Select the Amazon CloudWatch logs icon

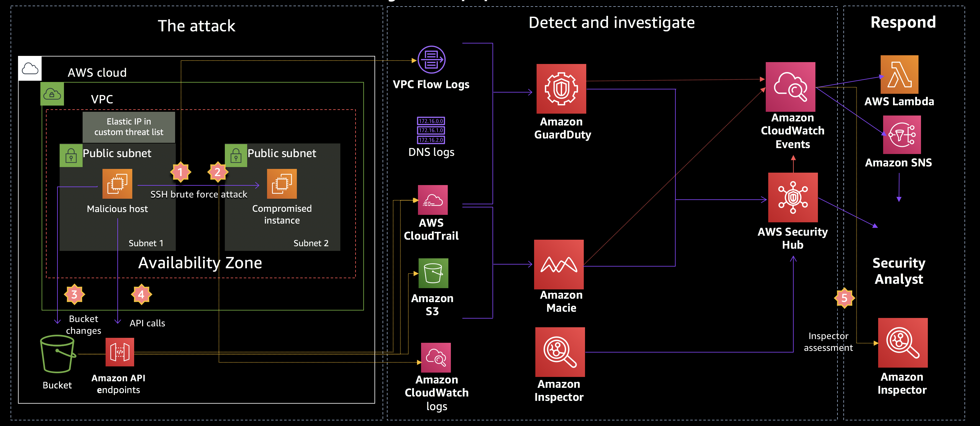[x=436, y=358]
